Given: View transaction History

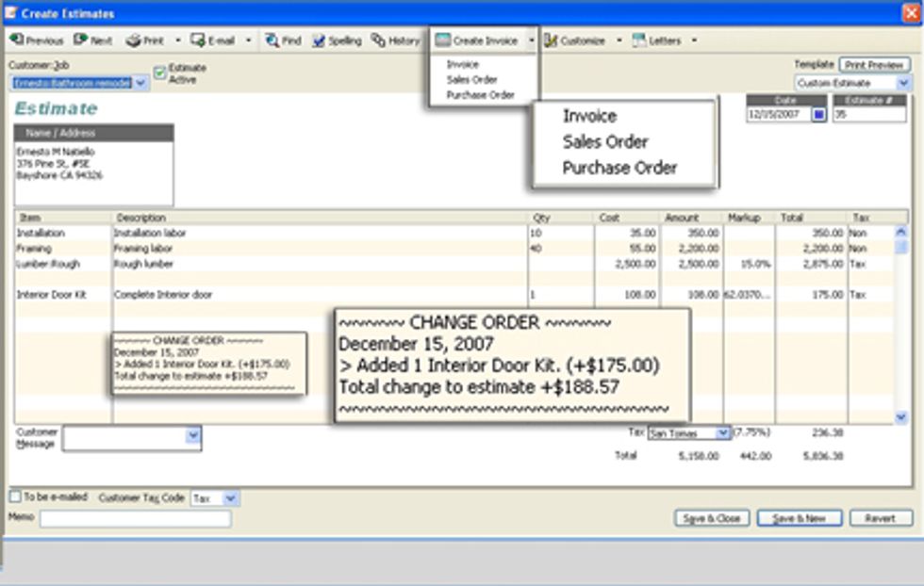Looking at the screenshot, I should pos(395,41).
